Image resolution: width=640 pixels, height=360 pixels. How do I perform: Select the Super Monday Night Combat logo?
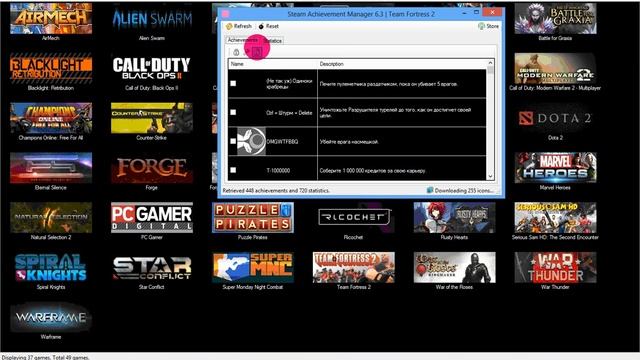(x=253, y=267)
